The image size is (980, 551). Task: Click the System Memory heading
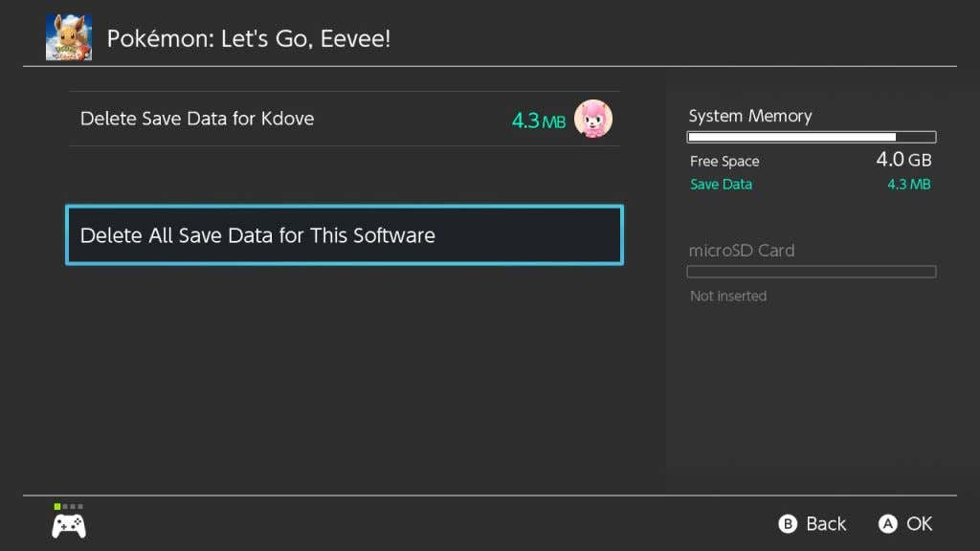750,116
